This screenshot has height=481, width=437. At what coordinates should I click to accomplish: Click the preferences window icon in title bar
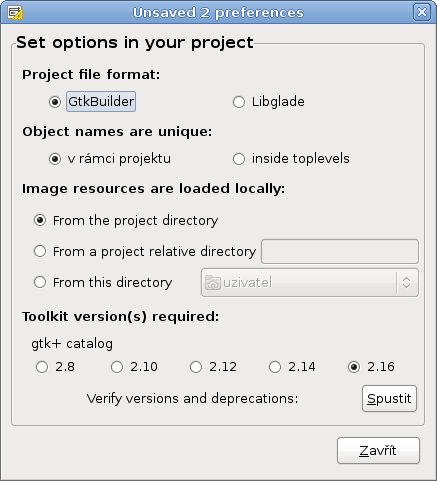pos(15,12)
